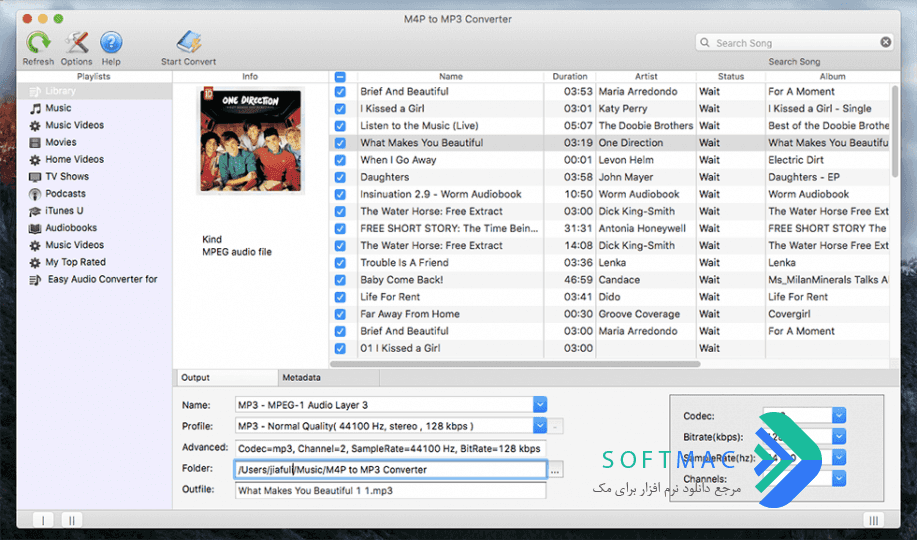Click the Outfile name field

(x=390, y=490)
